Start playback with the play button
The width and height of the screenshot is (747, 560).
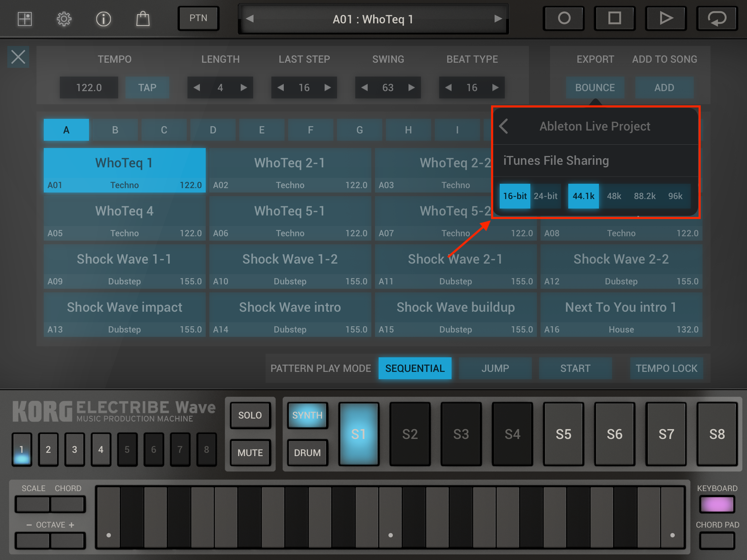coord(666,18)
